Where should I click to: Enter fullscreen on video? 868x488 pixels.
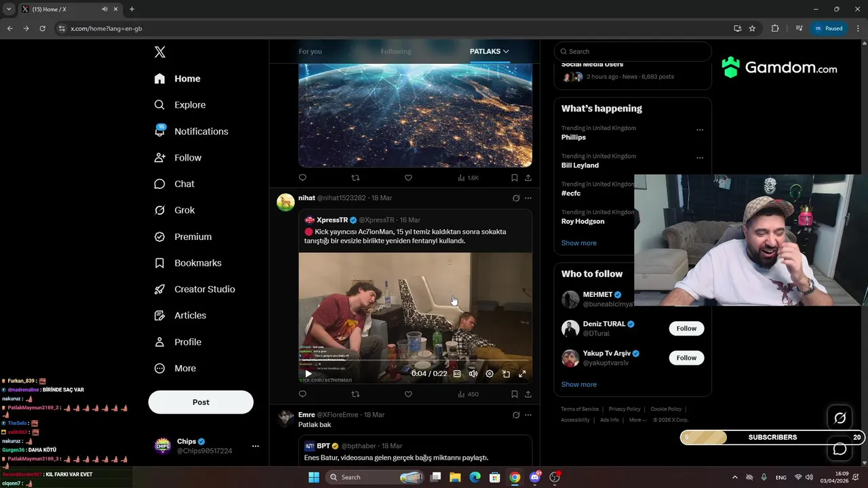(522, 373)
